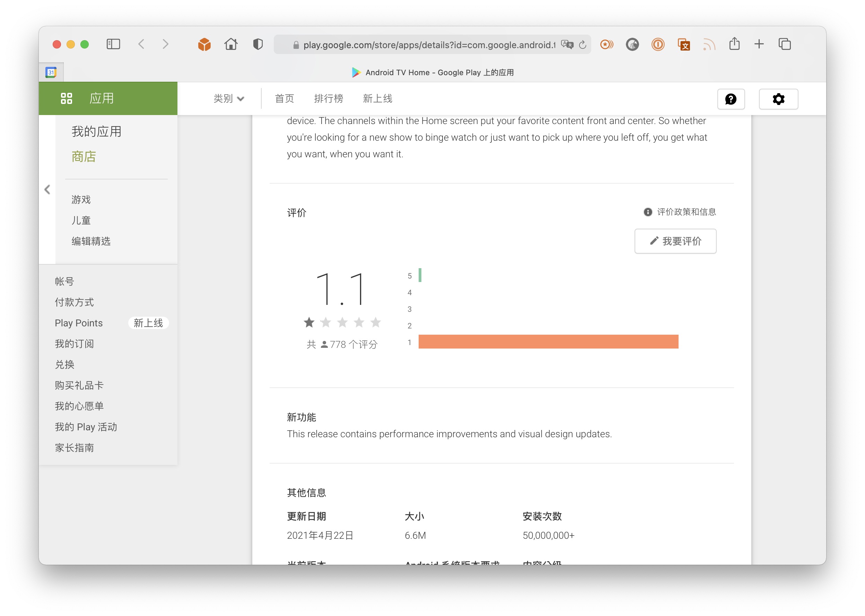The image size is (865, 616).
Task: Expand the 类别 categories dropdown
Action: (x=228, y=99)
